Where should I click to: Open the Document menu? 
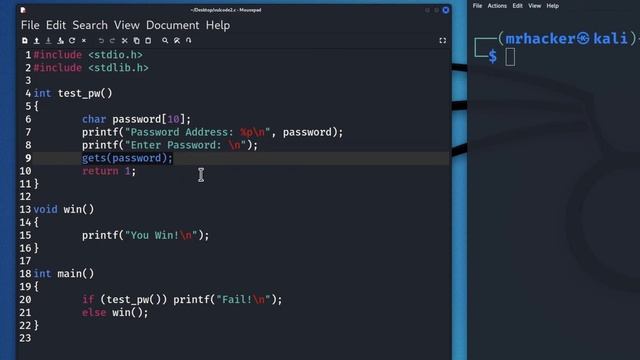pos(173,25)
